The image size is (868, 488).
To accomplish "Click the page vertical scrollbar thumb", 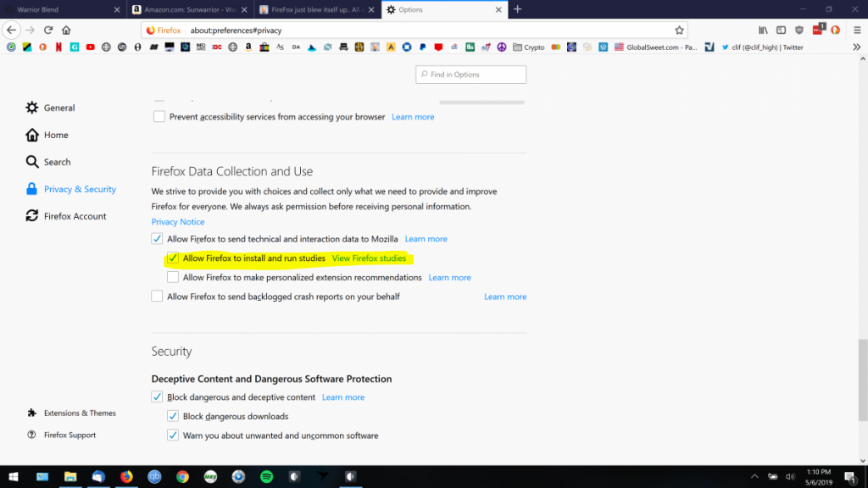I will [x=863, y=380].
